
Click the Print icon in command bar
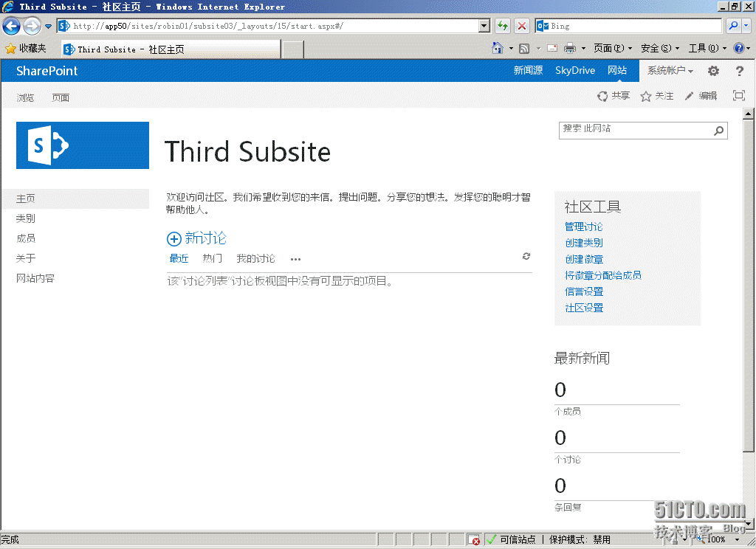(570, 48)
